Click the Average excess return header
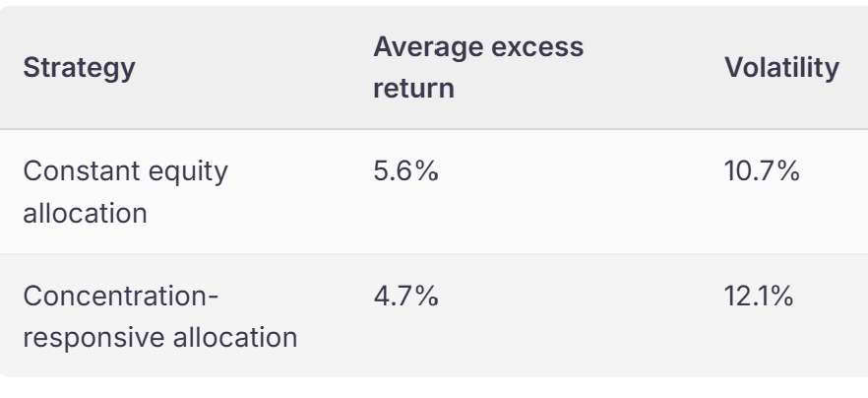 (478, 68)
